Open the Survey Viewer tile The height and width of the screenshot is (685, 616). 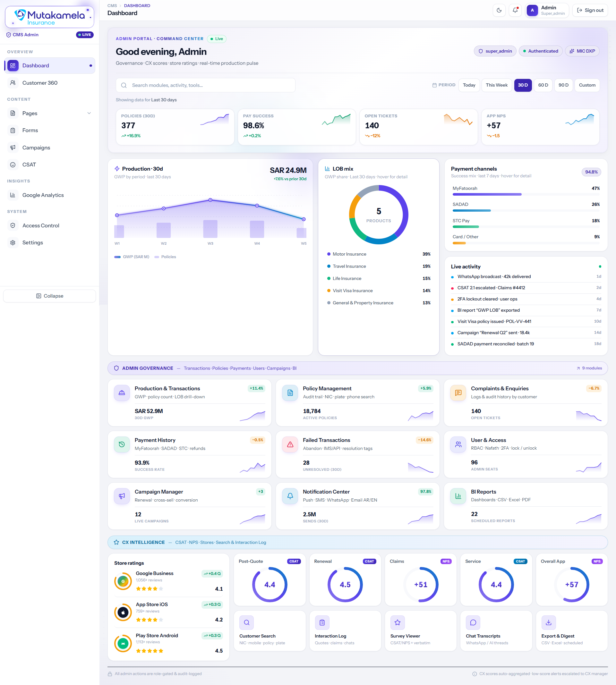point(420,630)
